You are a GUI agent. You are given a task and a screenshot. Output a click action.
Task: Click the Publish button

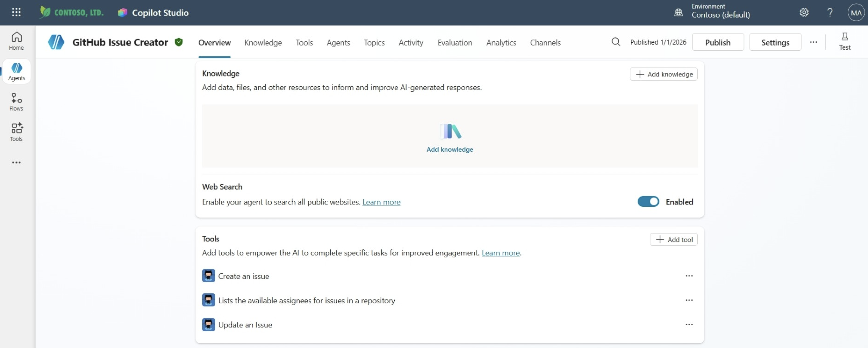718,42
